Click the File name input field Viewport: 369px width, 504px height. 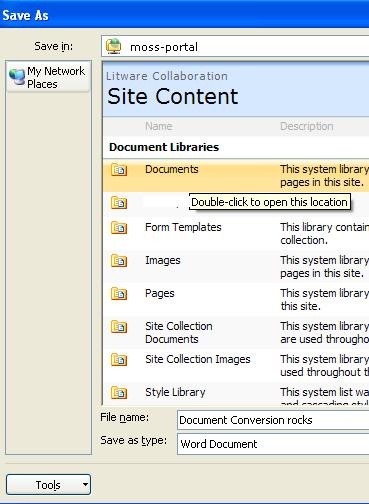pyautogui.click(x=273, y=420)
